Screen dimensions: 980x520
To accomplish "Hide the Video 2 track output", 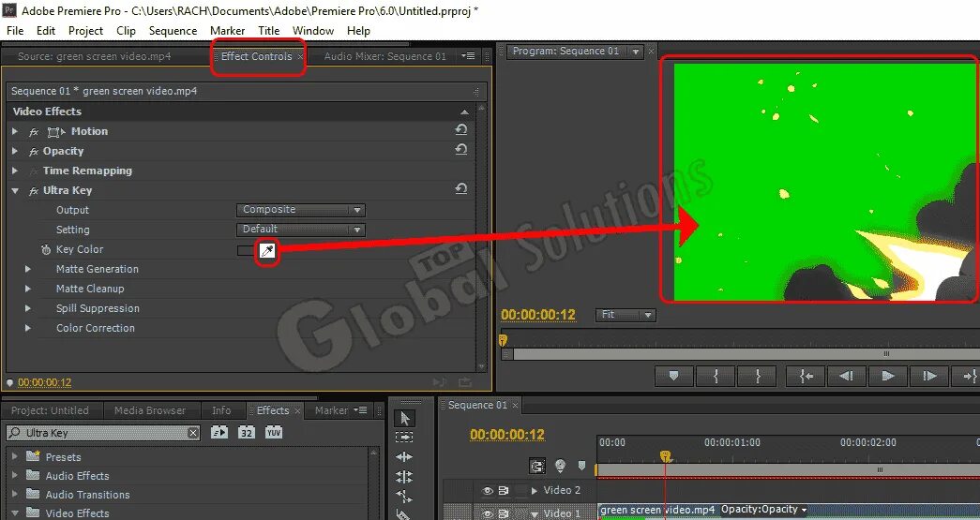I will (x=488, y=491).
